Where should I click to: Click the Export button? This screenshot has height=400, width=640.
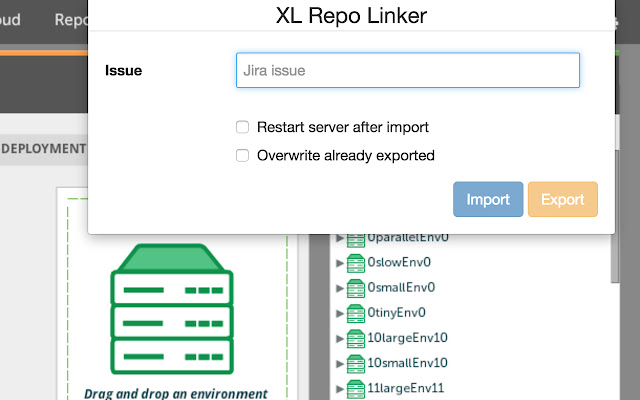coord(562,199)
